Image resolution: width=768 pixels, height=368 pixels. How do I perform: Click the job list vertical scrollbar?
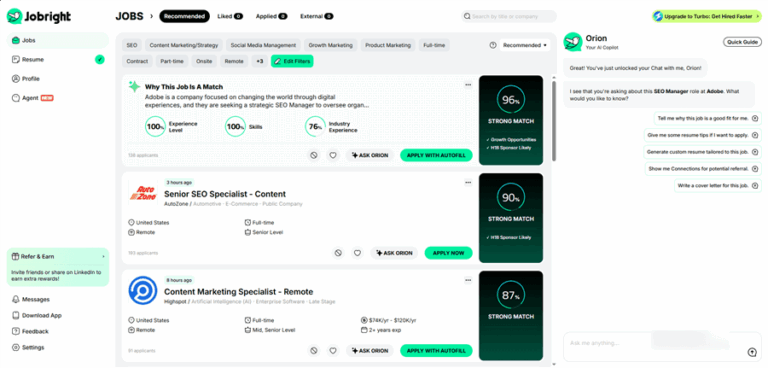tap(554, 120)
